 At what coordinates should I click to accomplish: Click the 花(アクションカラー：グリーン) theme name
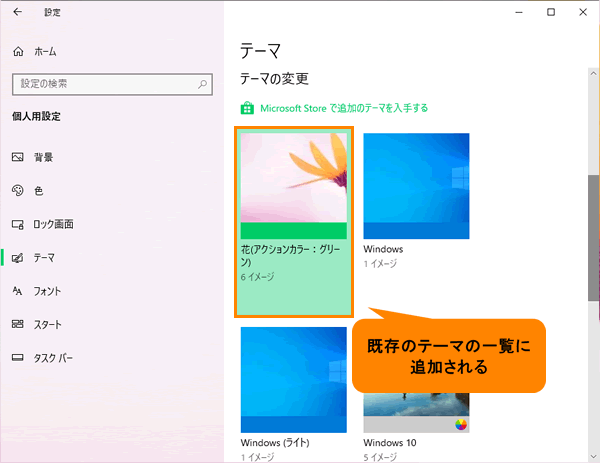(x=290, y=256)
